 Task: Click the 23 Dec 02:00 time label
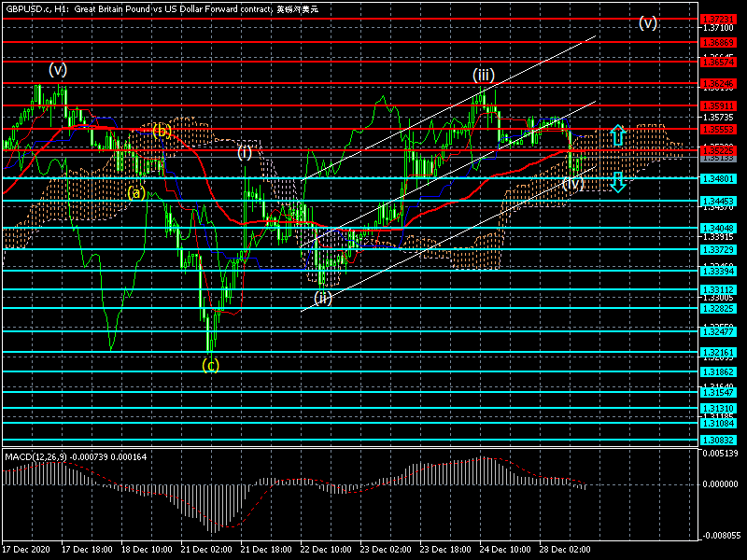[x=386, y=549]
